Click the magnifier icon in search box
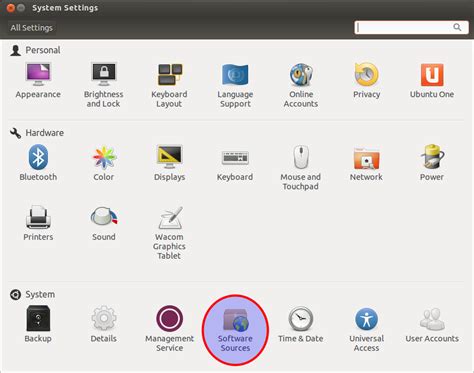The height and width of the screenshot is (373, 474). coord(457,27)
